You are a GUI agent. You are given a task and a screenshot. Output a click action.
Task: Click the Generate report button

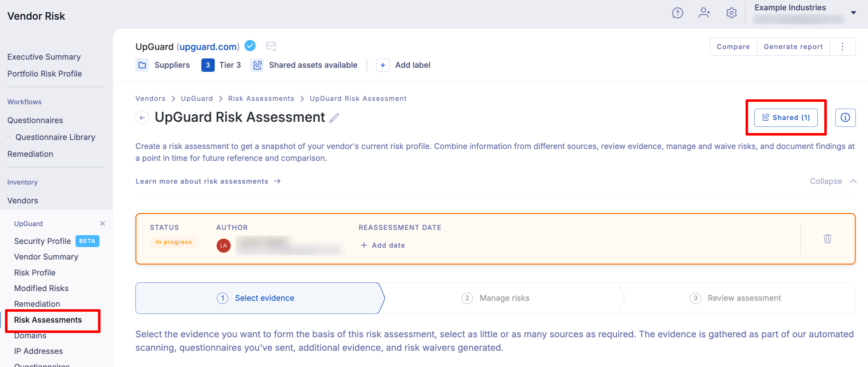click(793, 47)
